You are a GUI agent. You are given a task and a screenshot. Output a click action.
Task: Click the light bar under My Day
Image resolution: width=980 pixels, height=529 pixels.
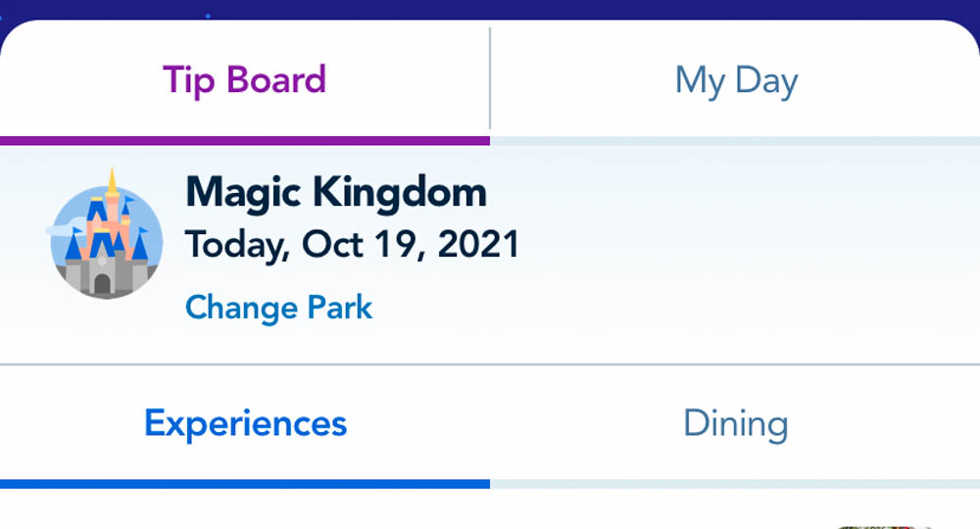pyautogui.click(x=735, y=141)
